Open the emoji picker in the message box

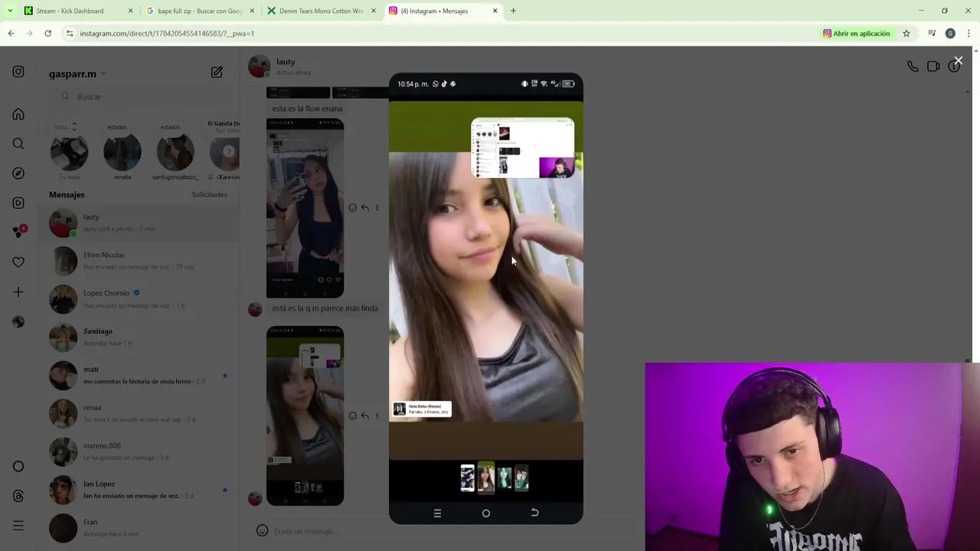pyautogui.click(x=262, y=530)
